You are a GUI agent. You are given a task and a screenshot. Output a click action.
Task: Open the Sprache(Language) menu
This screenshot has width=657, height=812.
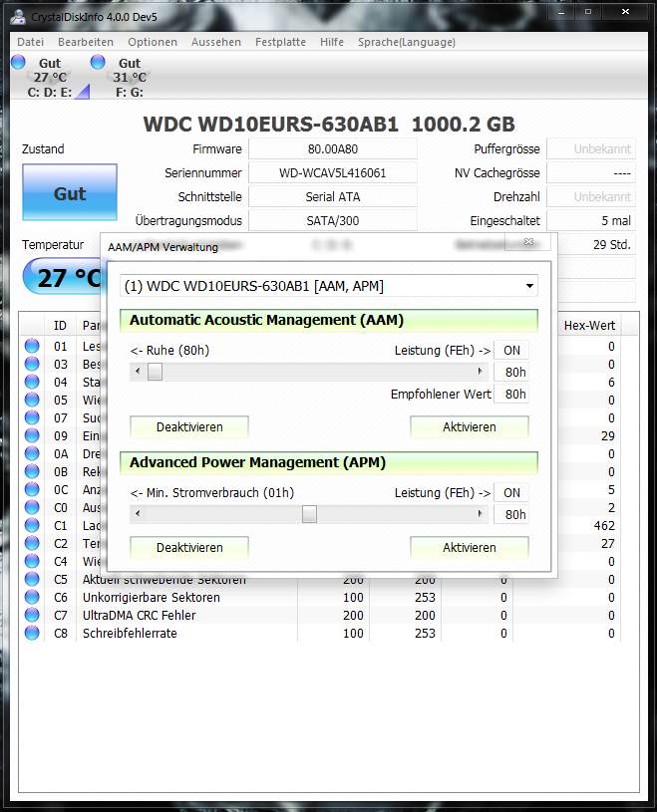point(407,42)
